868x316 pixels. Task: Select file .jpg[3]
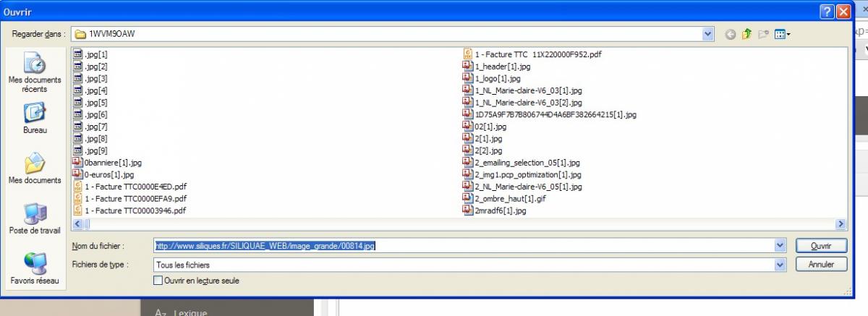(96, 78)
